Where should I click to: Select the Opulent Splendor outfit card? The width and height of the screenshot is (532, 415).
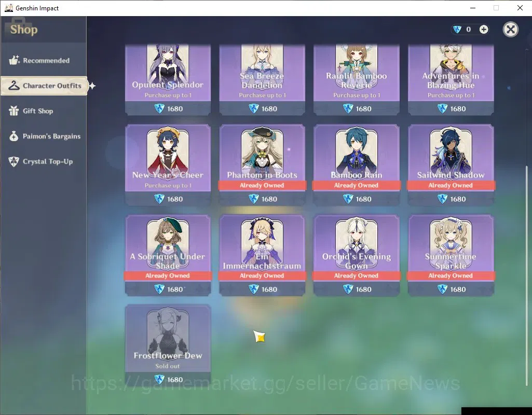click(168, 80)
